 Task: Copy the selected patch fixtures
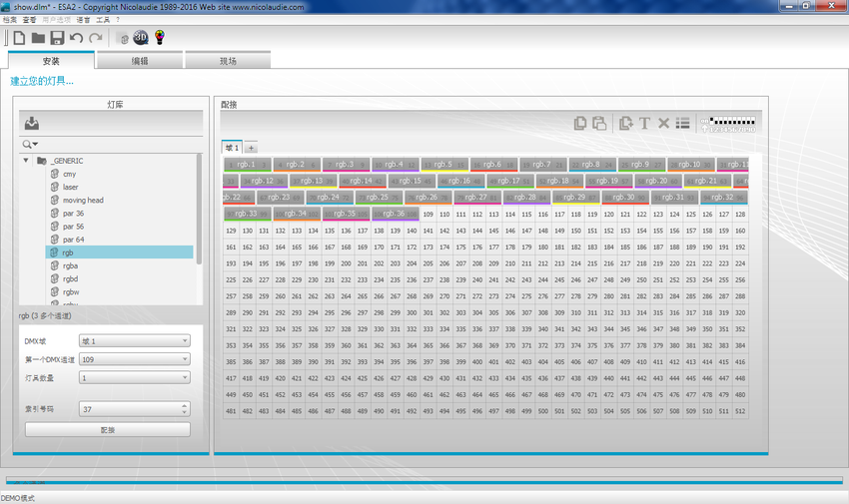point(580,124)
